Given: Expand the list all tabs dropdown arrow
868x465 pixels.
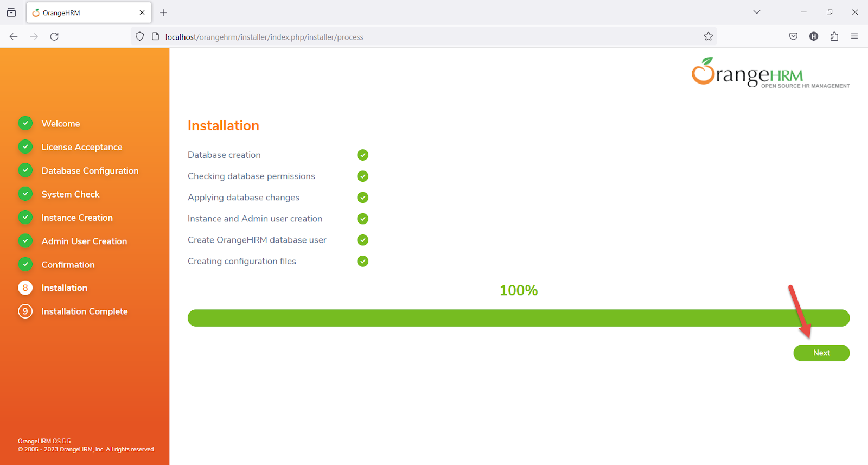Looking at the screenshot, I should [757, 12].
